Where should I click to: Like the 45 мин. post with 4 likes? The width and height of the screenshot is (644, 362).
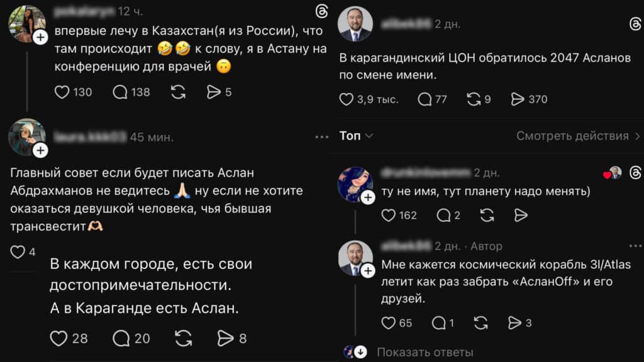[x=18, y=252]
